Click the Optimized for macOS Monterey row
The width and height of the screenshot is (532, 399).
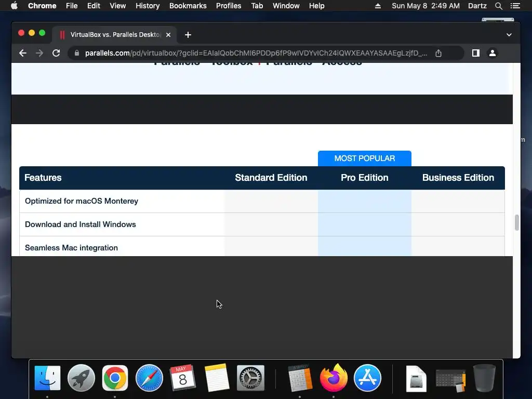[262, 201]
